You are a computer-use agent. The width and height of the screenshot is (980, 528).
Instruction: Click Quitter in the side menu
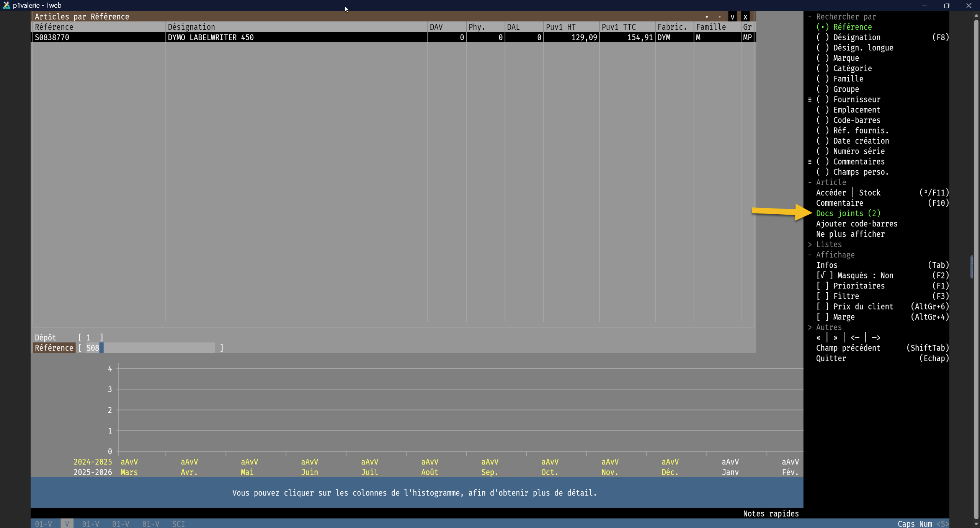click(x=831, y=359)
